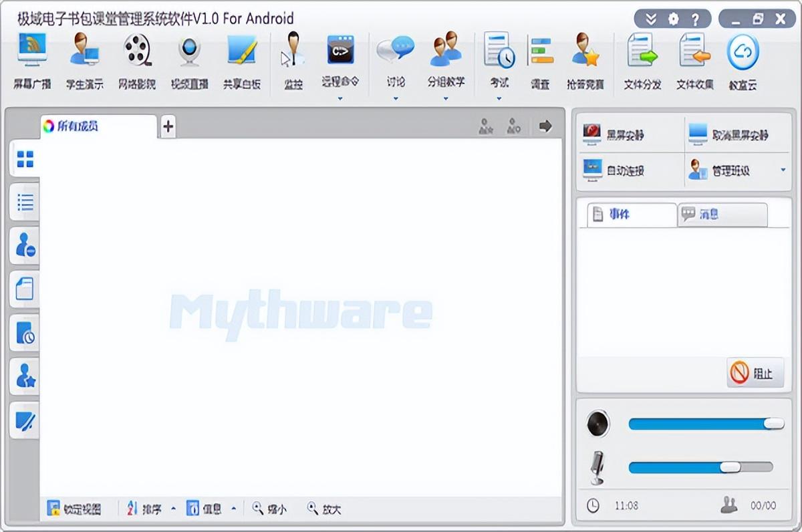The image size is (802, 532).
Task: Click the sidebar document-with-clock icon
Action: pyautogui.click(x=25, y=333)
